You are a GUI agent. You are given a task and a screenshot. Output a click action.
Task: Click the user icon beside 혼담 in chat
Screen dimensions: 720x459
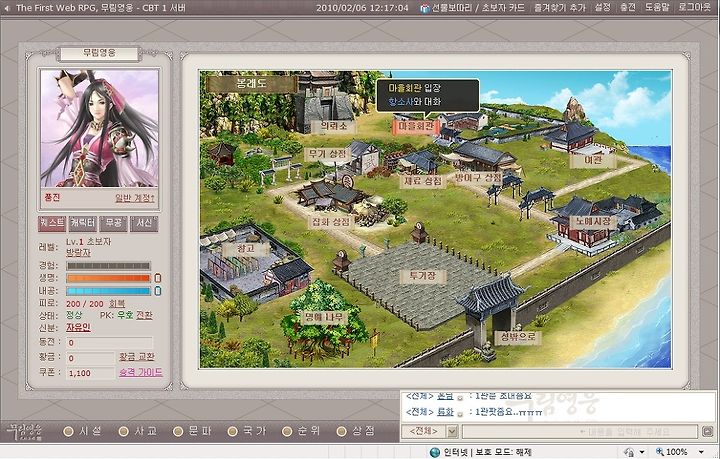click(460, 398)
